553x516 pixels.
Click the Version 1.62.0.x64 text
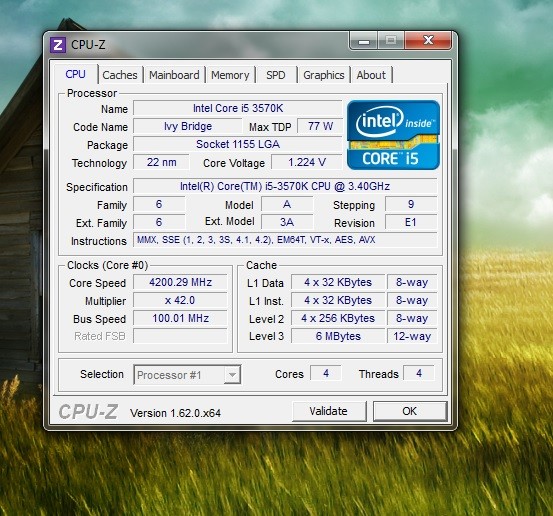(x=175, y=413)
